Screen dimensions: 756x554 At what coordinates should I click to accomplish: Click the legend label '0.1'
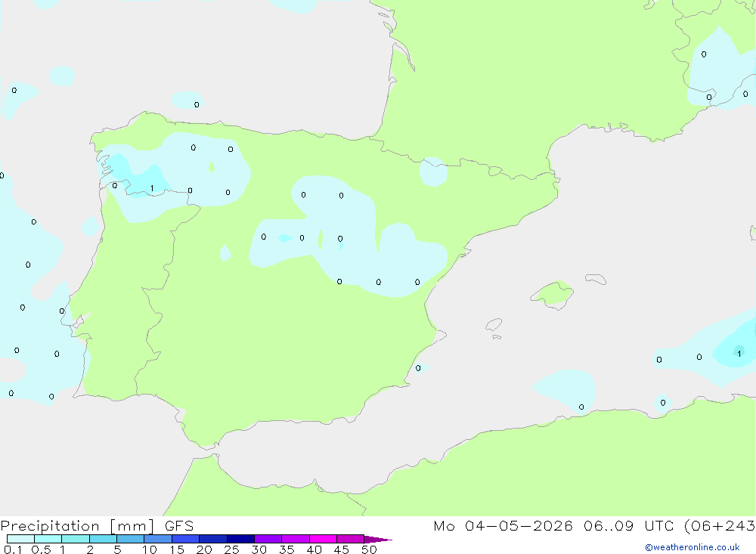click(13, 549)
